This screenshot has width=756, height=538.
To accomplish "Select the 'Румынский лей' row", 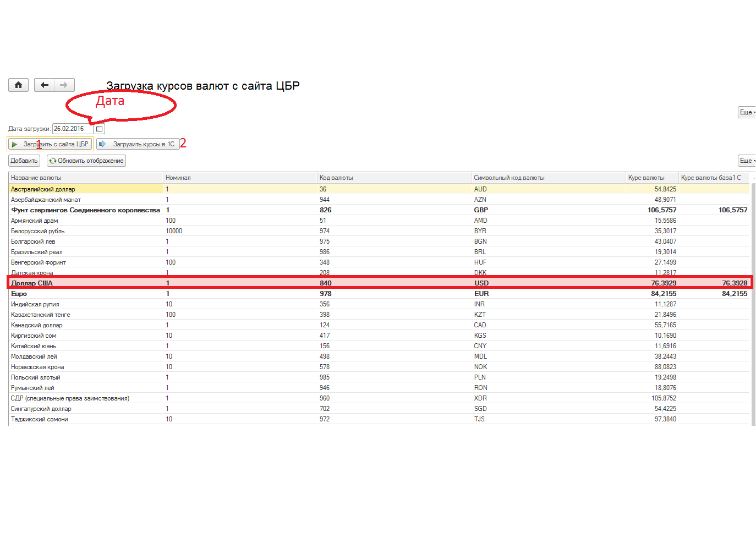I will [379, 388].
